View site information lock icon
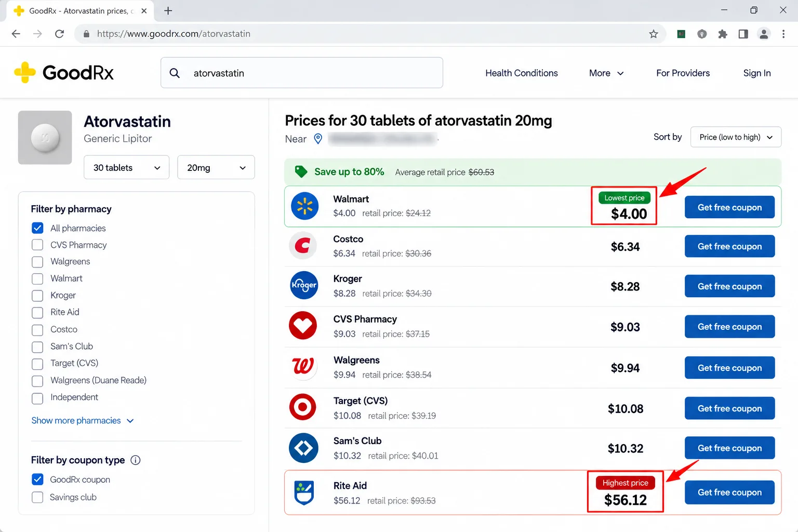This screenshot has width=798, height=532. (x=86, y=34)
